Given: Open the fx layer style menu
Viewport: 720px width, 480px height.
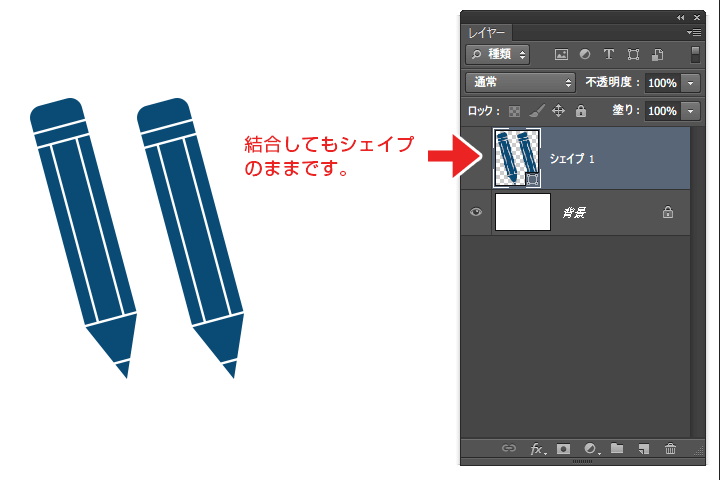Looking at the screenshot, I should pyautogui.click(x=538, y=449).
